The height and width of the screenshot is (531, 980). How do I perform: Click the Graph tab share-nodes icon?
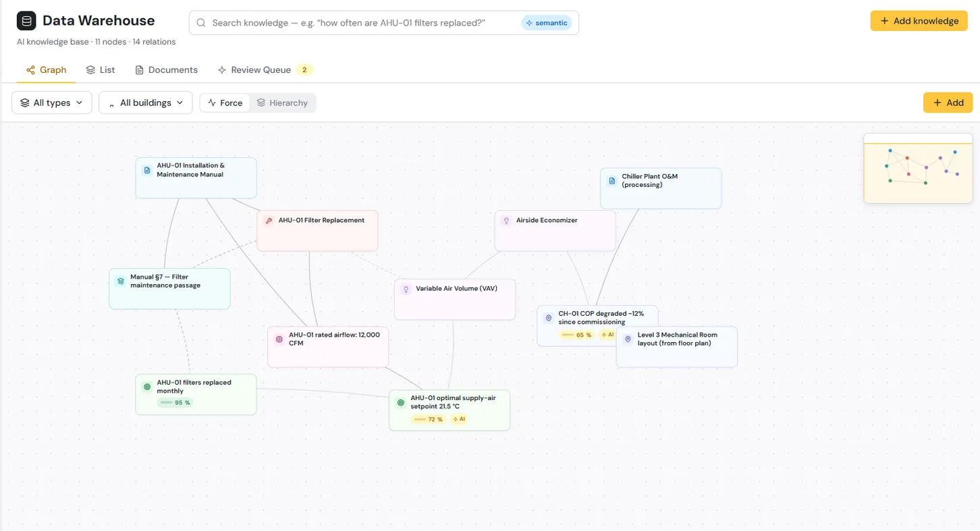(x=30, y=70)
